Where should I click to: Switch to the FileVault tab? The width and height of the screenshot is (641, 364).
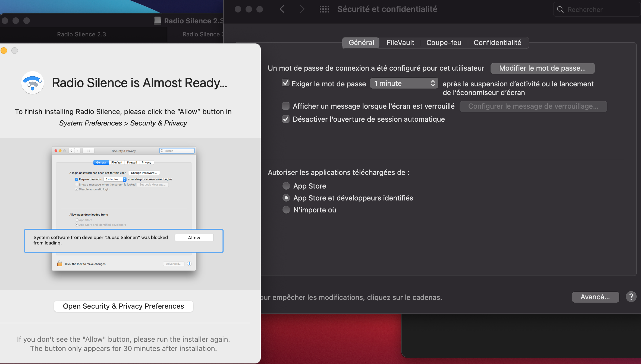[400, 43]
